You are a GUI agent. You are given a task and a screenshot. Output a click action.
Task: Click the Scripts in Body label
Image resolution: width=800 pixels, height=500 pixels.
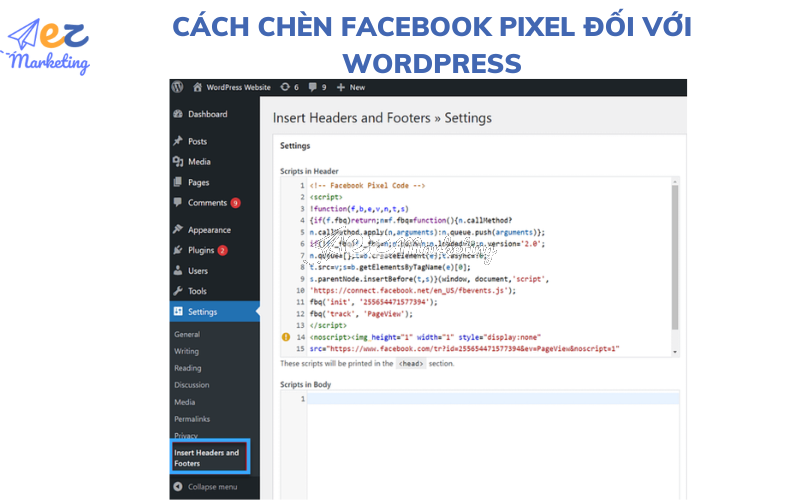306,384
